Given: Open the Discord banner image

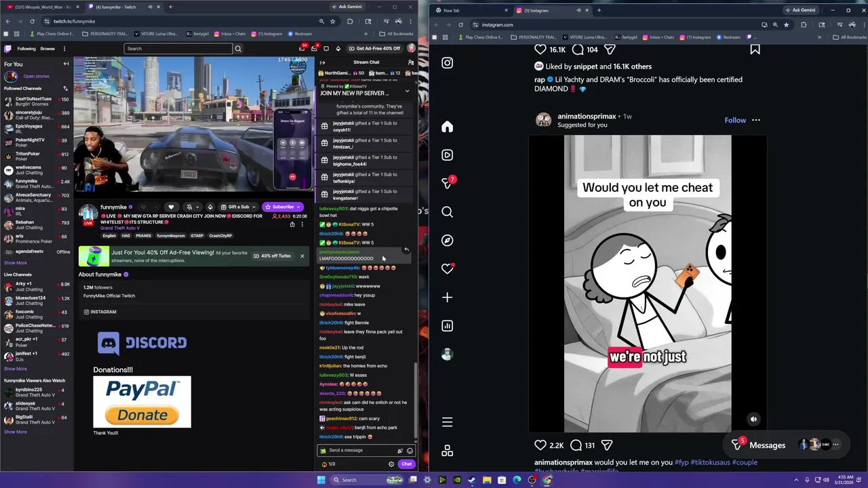Looking at the screenshot, I should [142, 343].
